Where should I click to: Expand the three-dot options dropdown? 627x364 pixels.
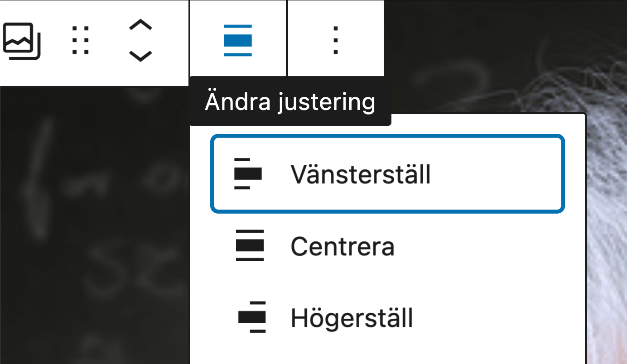[336, 41]
